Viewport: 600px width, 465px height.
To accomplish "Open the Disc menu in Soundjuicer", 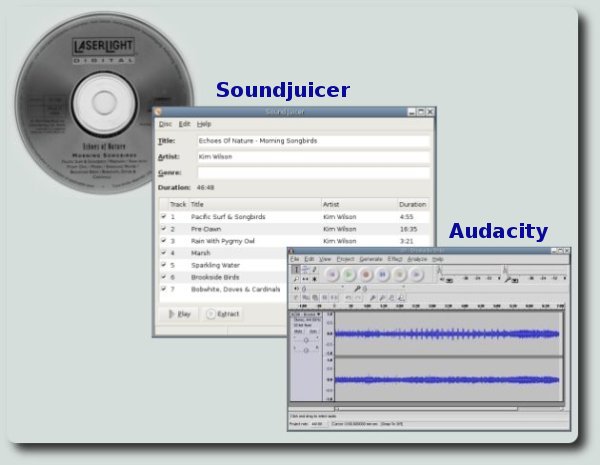I will (x=165, y=124).
